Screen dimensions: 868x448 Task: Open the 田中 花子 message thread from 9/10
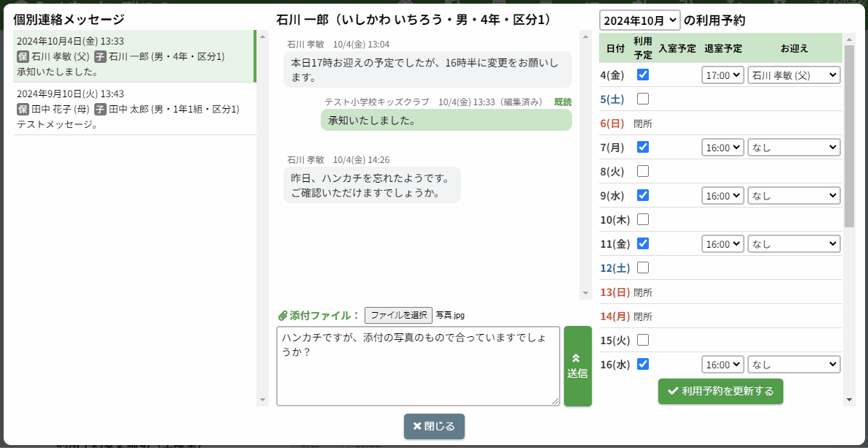[x=134, y=109]
